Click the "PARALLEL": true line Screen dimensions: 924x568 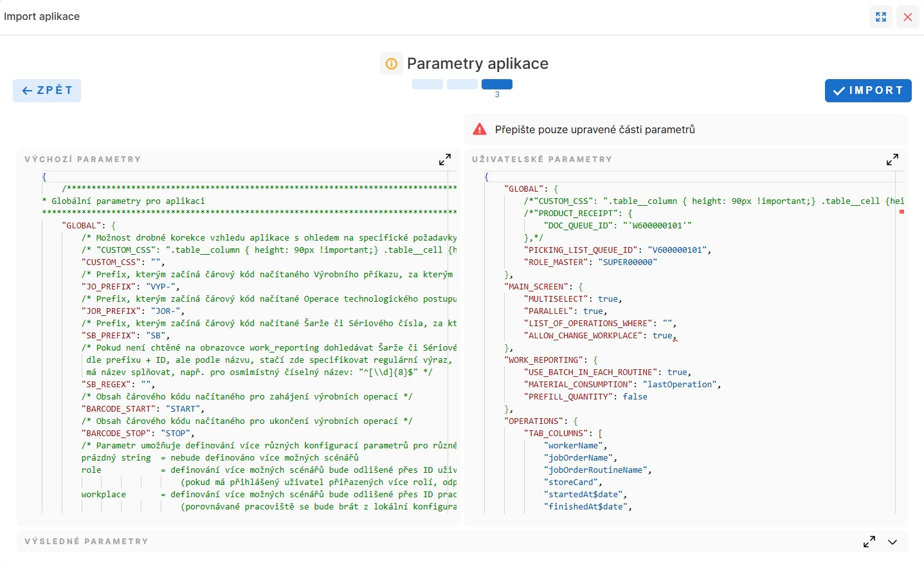566,311
